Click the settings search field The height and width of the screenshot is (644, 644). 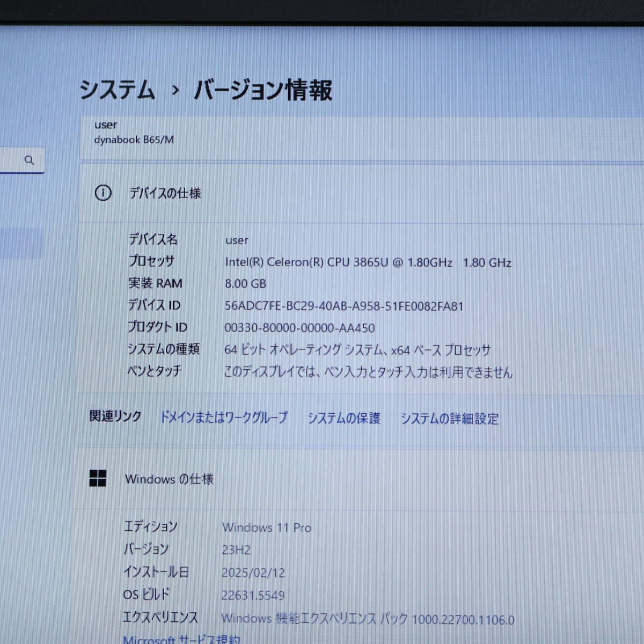coord(22,160)
